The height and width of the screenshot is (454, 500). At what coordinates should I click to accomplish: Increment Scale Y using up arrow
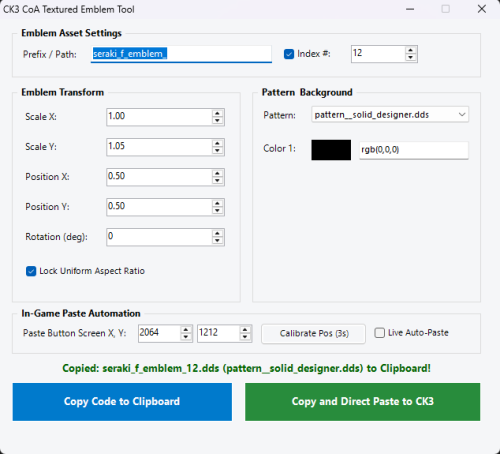(217, 143)
